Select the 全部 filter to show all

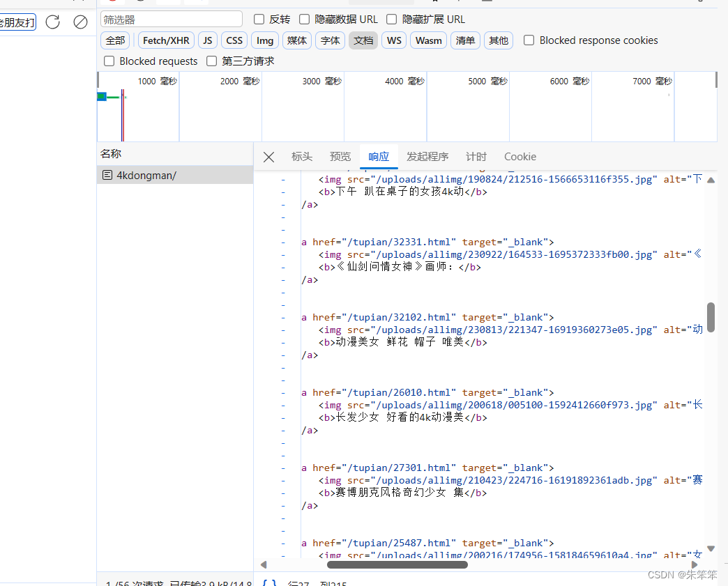pyautogui.click(x=114, y=40)
